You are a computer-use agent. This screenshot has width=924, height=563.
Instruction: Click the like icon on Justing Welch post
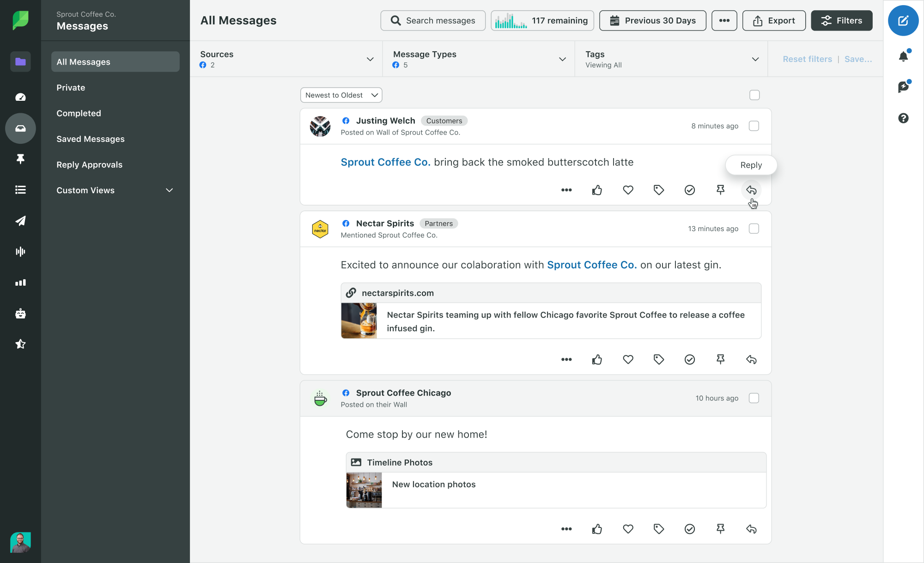(x=596, y=190)
